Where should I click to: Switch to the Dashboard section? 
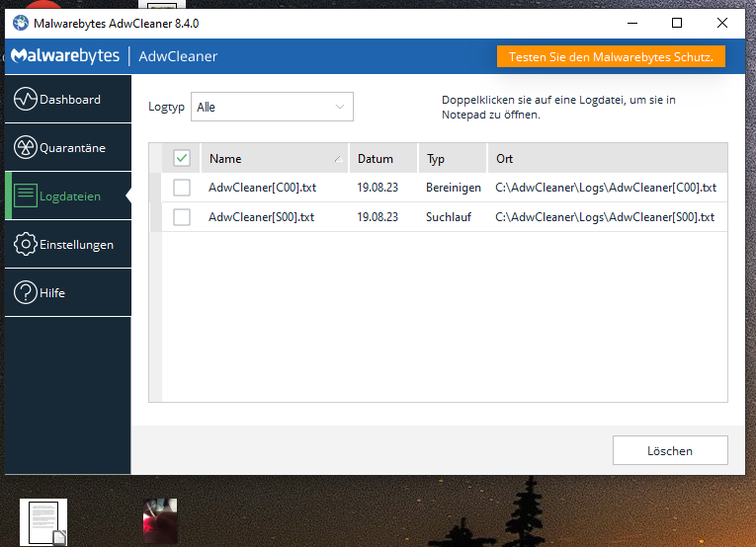(68, 99)
